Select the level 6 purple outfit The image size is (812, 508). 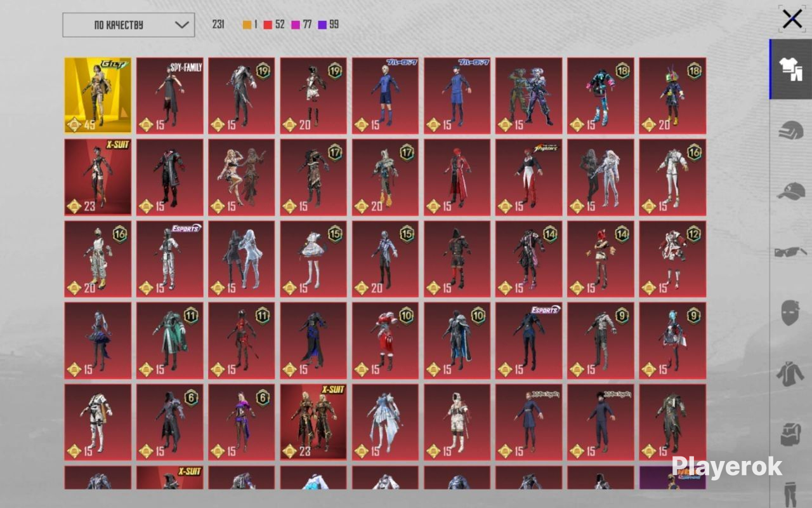[242, 422]
